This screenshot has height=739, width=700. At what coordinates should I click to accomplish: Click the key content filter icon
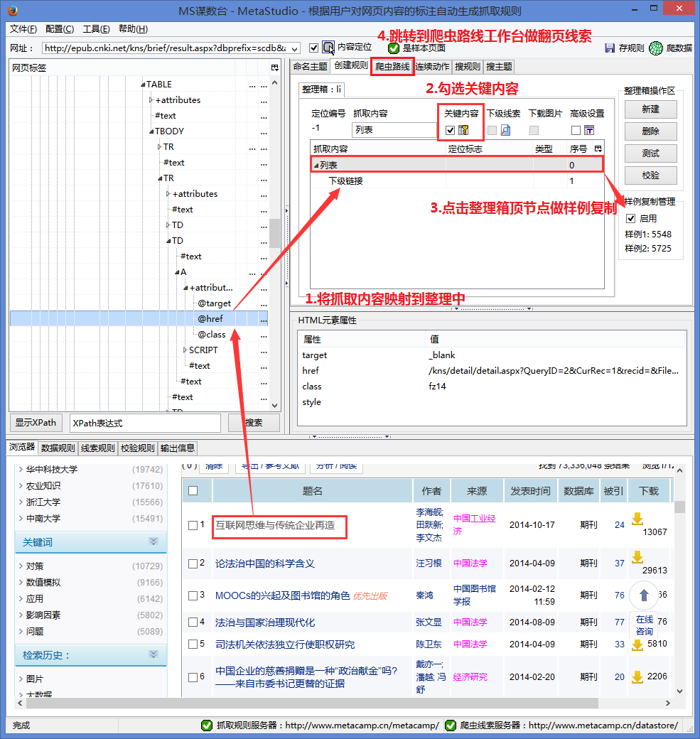coord(463,130)
